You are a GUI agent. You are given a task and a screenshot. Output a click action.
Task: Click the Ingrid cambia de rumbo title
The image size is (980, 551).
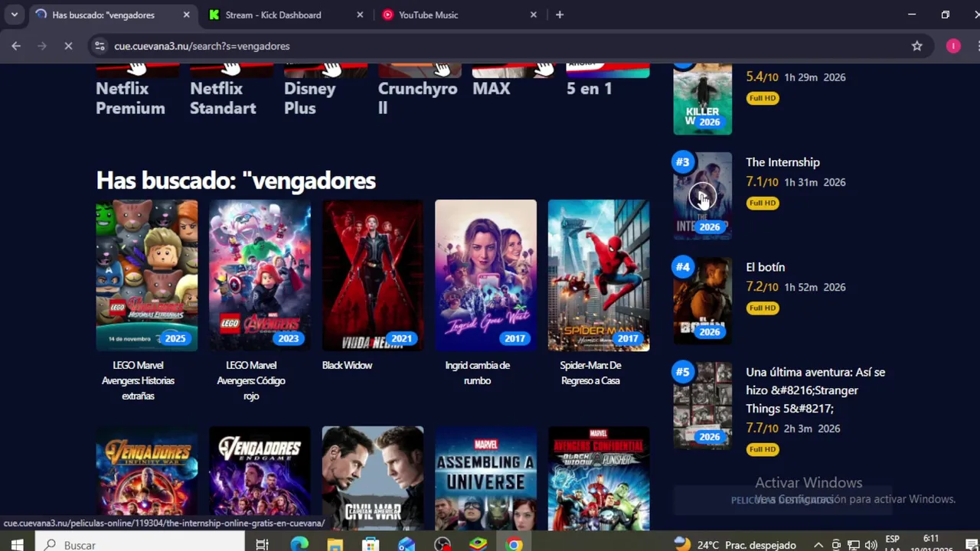[478, 373]
